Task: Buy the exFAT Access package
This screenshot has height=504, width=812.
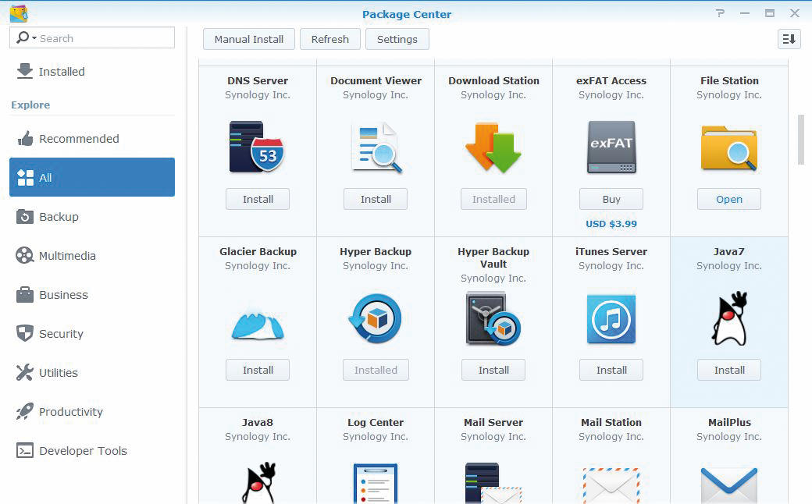Action: point(611,199)
